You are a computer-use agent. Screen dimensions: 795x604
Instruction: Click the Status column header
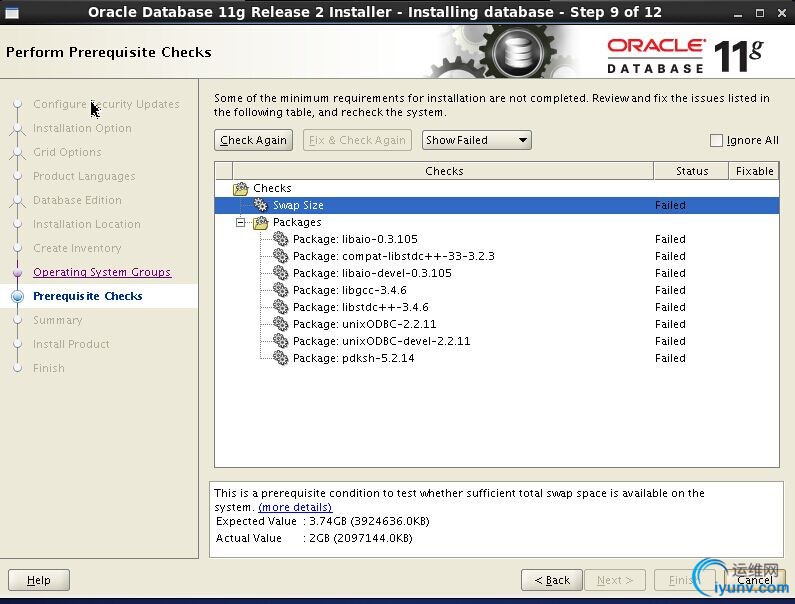[x=692, y=171]
